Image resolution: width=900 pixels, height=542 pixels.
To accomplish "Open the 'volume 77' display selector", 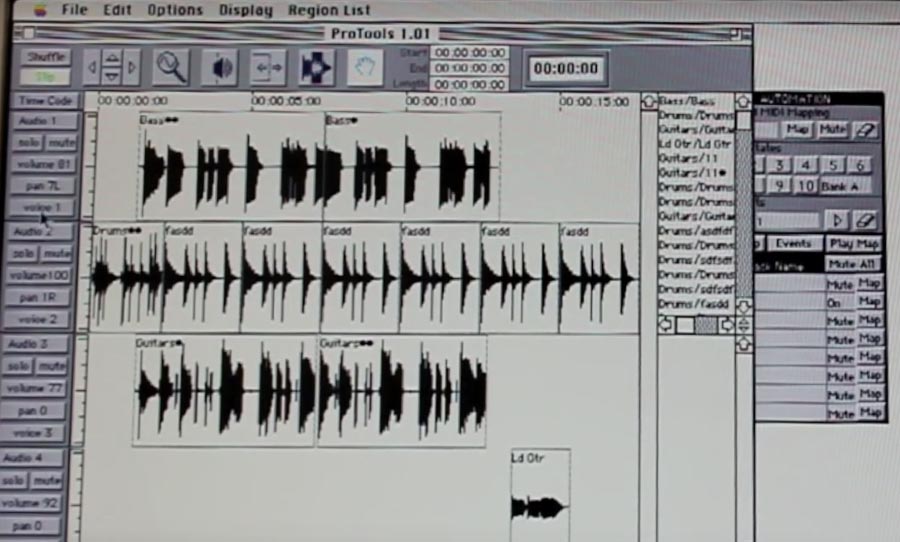I will tap(34, 388).
